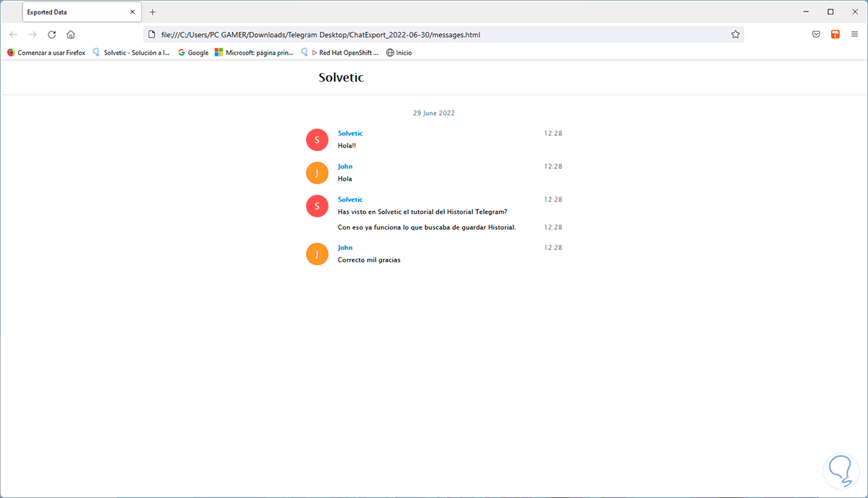This screenshot has height=498, width=868.
Task: Click the message text Hola!!
Action: 347,146
